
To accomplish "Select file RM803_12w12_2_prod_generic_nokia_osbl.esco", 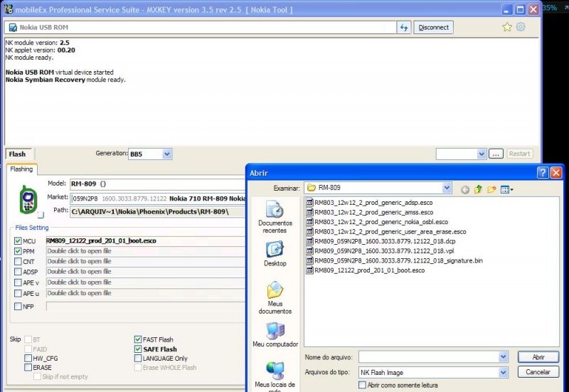I will (x=377, y=222).
